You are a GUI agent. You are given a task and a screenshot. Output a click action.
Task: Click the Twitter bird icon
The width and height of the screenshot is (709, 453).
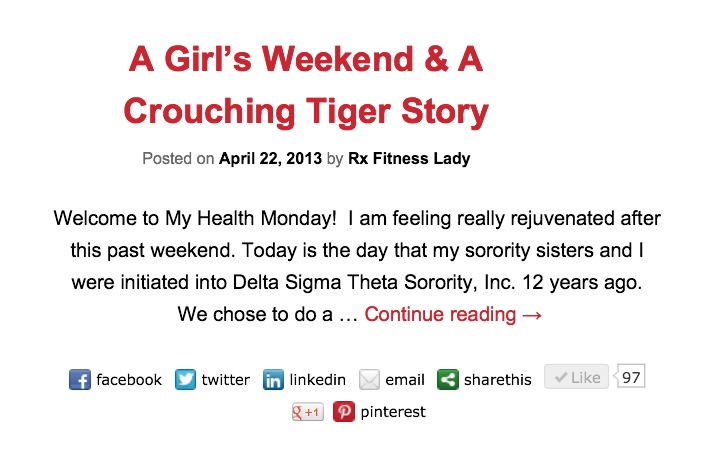[185, 379]
